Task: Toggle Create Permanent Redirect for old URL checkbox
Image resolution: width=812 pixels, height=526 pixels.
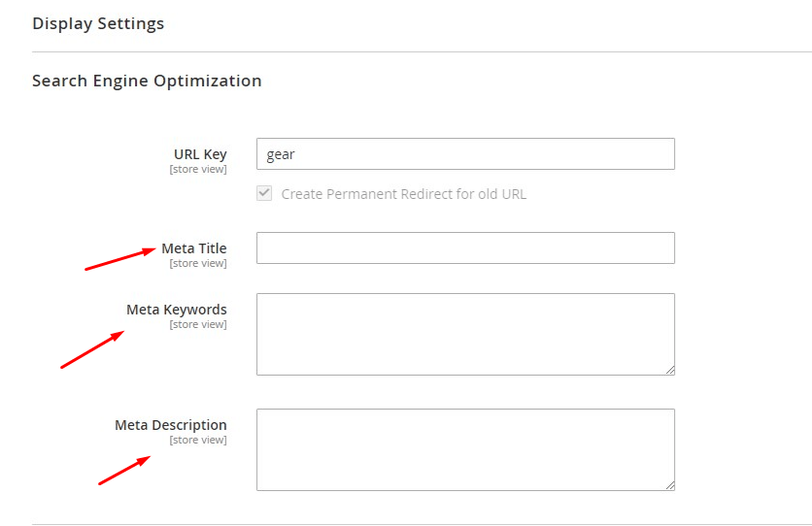Action: tap(264, 193)
